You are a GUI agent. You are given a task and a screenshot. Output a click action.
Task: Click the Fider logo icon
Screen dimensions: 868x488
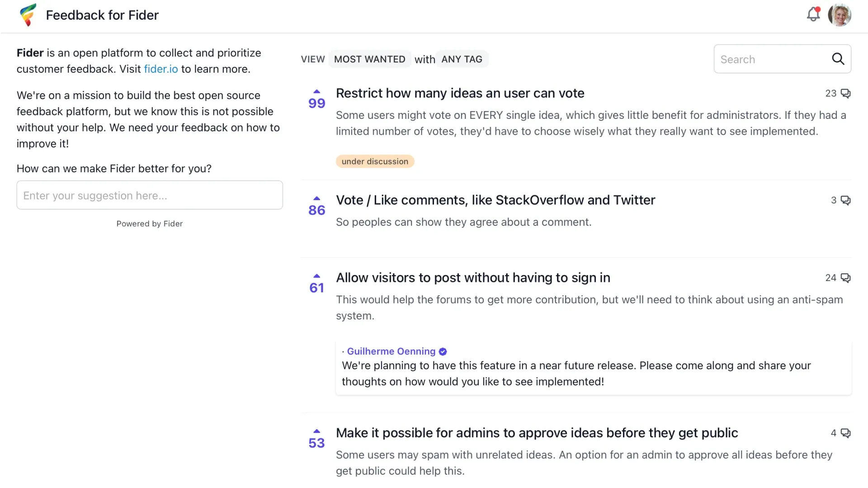28,15
